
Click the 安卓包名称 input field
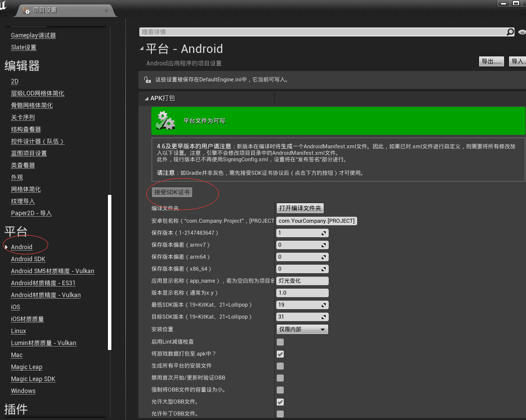317,221
